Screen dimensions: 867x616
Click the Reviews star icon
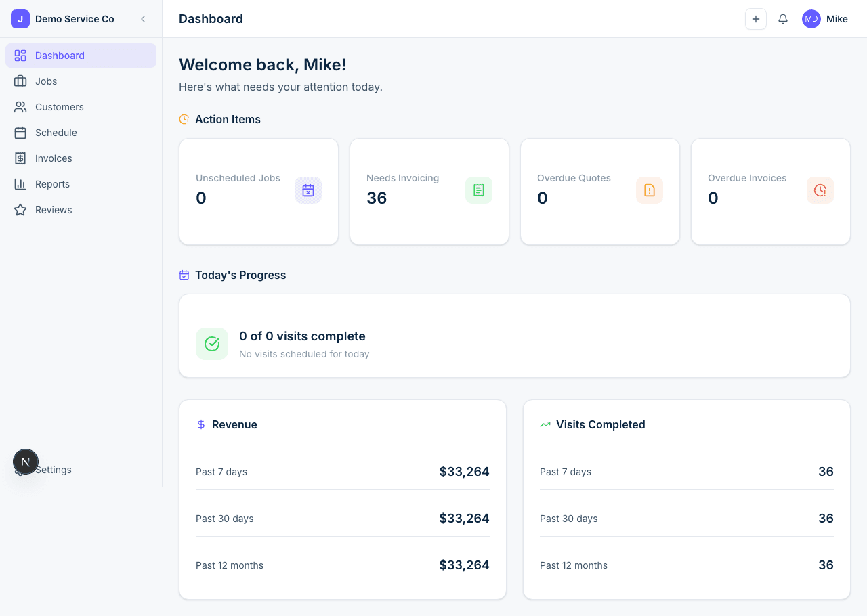click(x=20, y=210)
